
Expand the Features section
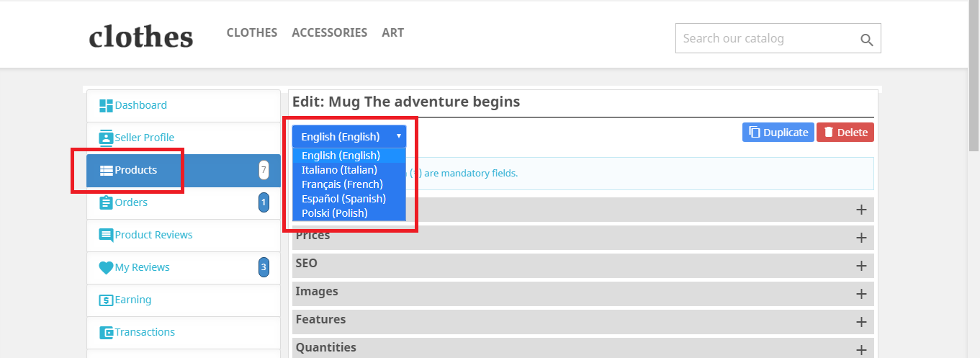tap(860, 322)
